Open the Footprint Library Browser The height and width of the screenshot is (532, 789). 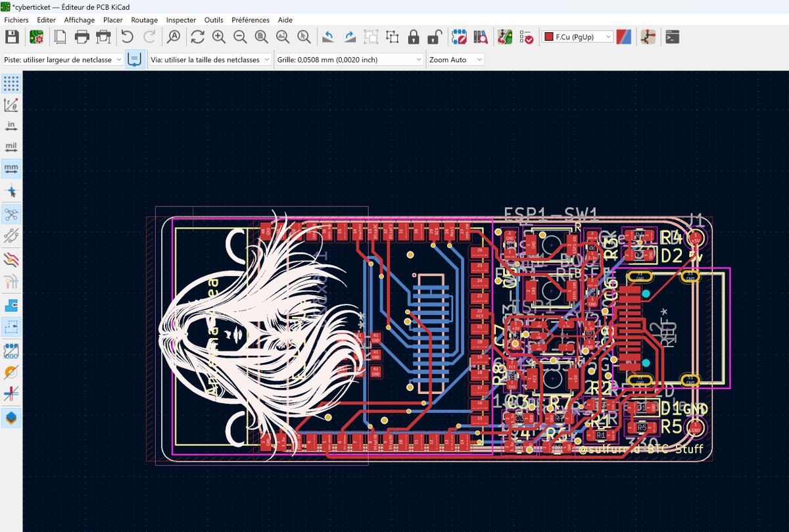(481, 37)
